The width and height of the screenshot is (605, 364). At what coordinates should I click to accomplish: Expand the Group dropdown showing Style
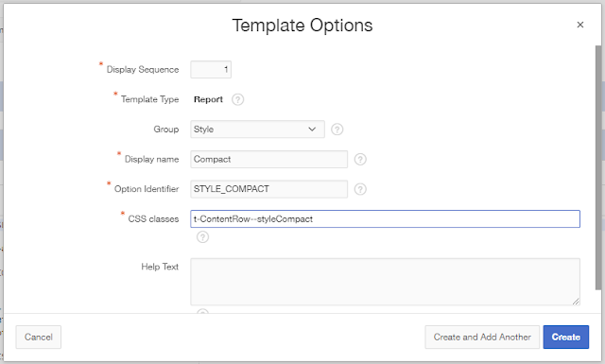click(257, 130)
